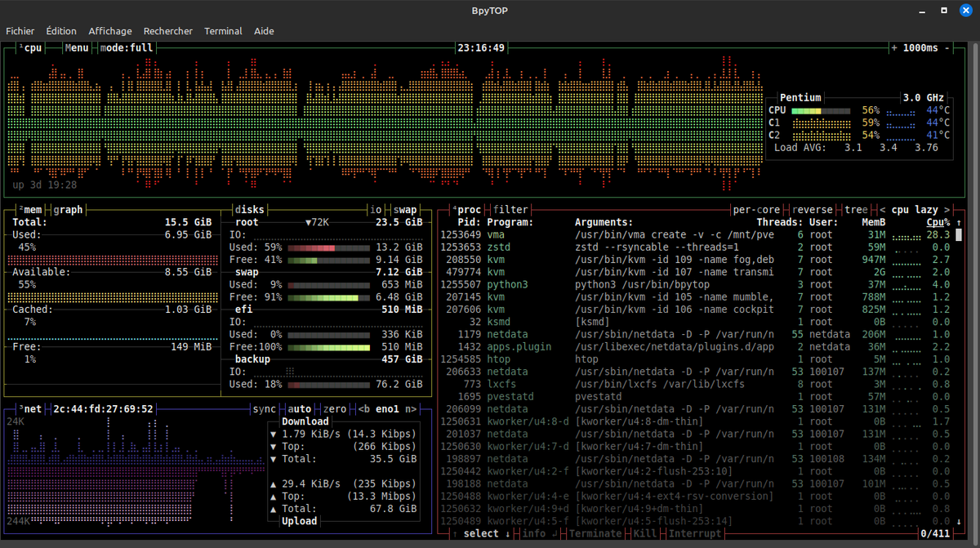The image size is (980, 548).
Task: Click the Cpu% column header
Action: [x=938, y=222]
